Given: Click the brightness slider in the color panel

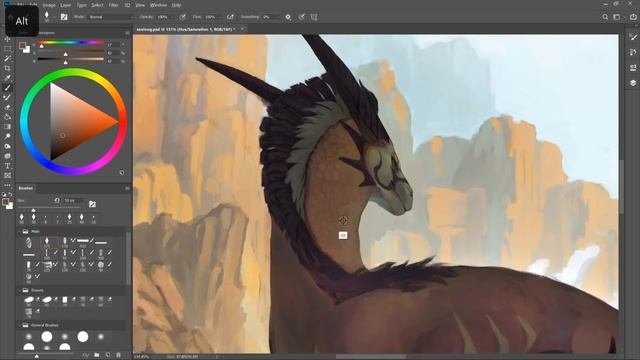Looking at the screenshot, I should (71, 60).
